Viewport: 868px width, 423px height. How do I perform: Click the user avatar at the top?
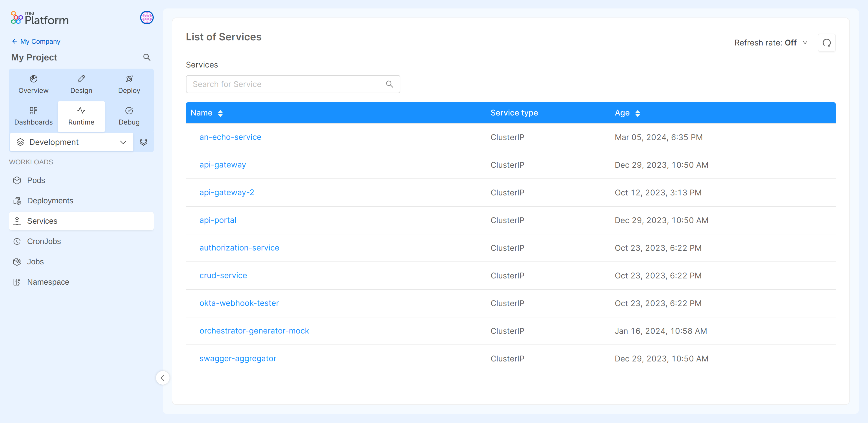147,18
